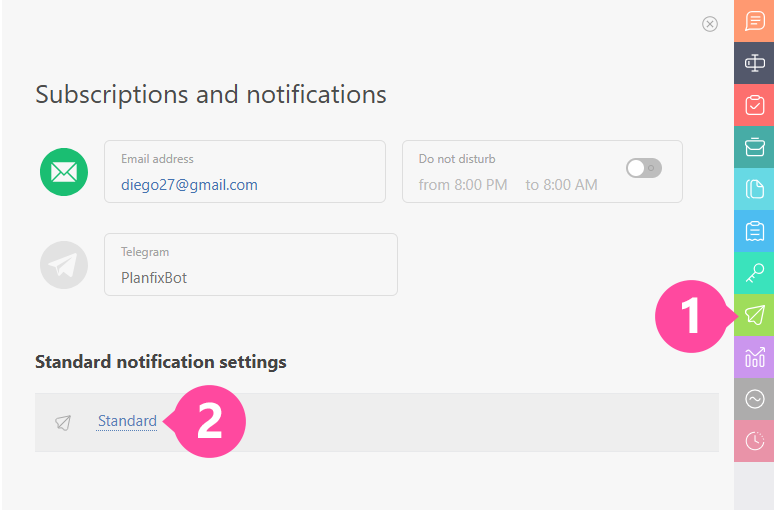The width and height of the screenshot is (774, 510).
Task: Toggle the Do not disturb switch
Action: point(643,168)
